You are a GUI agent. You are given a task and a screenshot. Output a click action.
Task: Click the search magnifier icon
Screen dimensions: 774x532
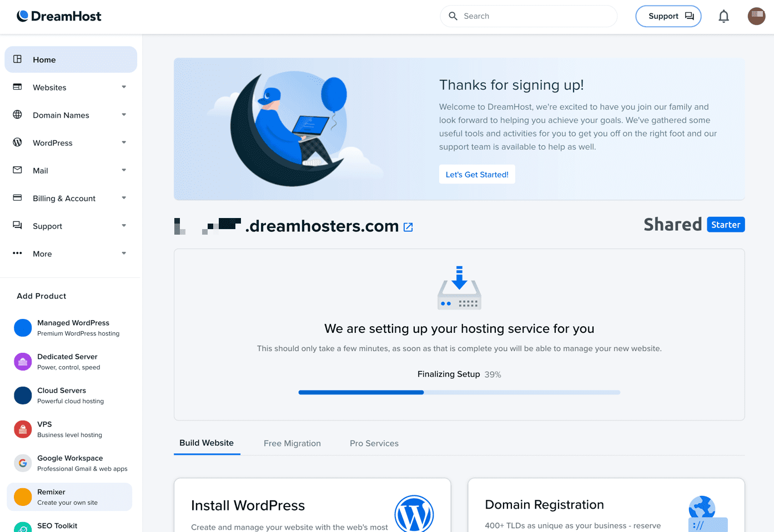pos(453,16)
